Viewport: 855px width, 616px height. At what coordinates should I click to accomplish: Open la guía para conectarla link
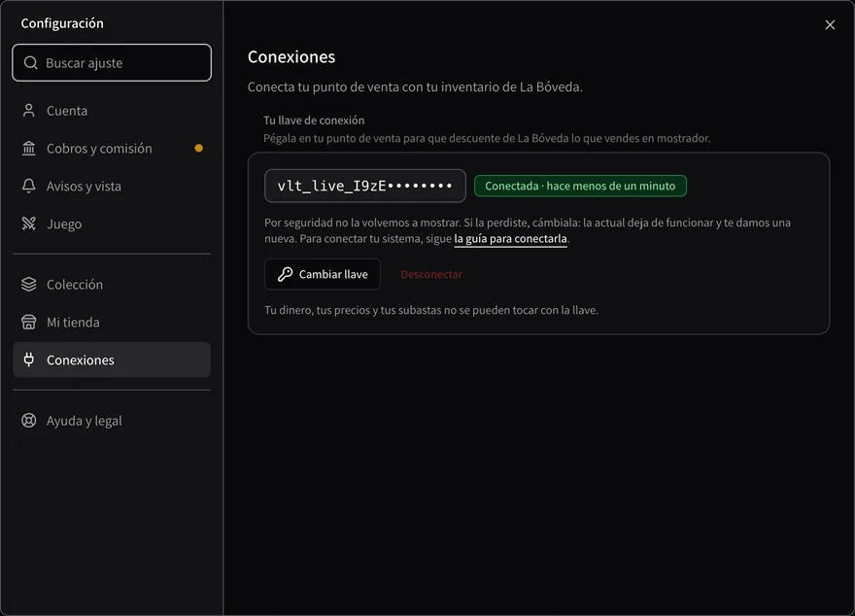tap(510, 239)
